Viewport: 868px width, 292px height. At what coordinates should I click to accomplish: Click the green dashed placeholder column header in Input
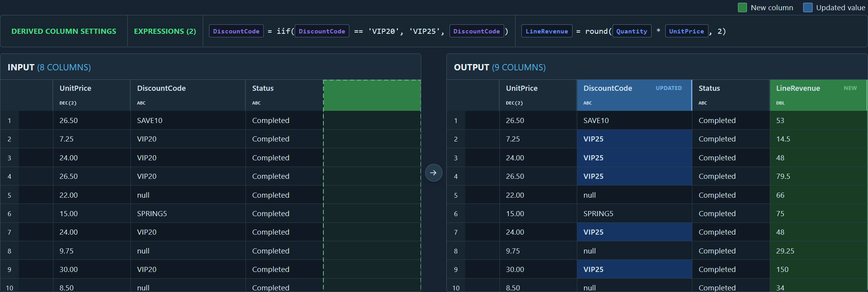pos(372,95)
